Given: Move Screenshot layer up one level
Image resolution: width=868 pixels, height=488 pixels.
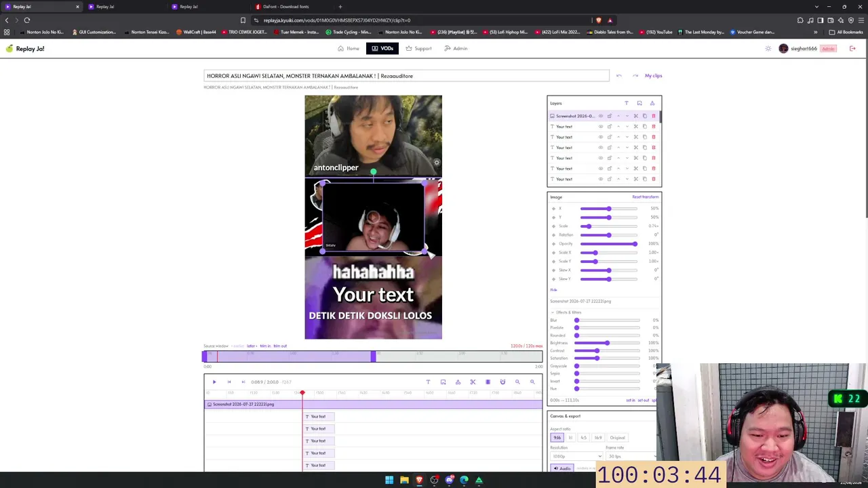Looking at the screenshot, I should point(618,116).
